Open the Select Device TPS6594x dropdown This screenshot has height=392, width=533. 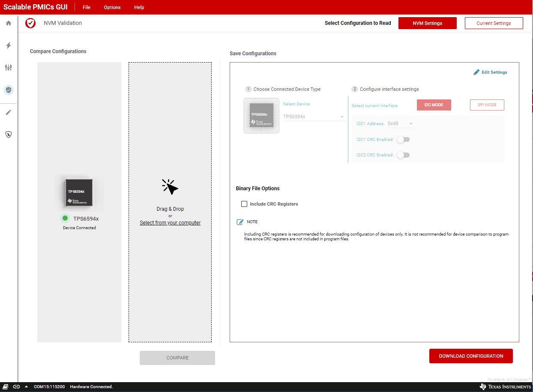tap(314, 116)
